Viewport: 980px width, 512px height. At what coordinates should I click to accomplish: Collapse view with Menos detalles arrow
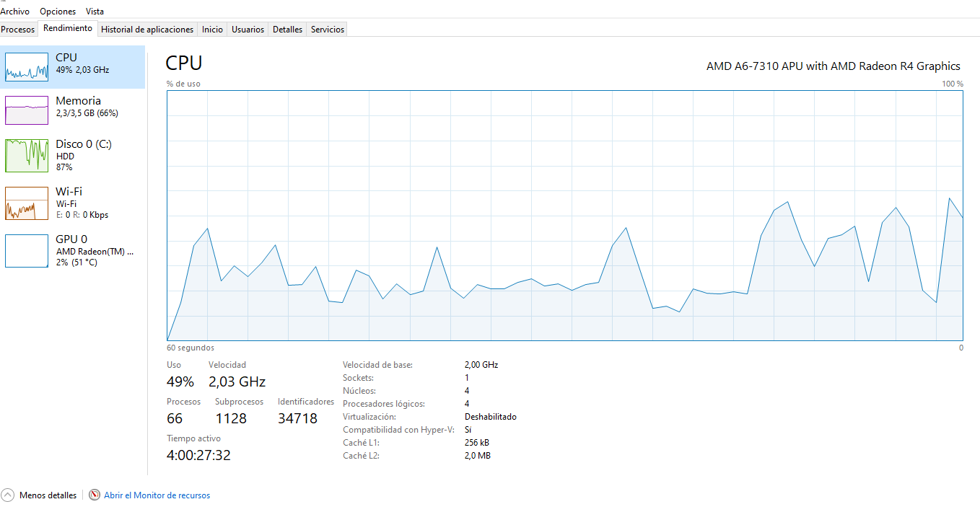click(x=8, y=495)
